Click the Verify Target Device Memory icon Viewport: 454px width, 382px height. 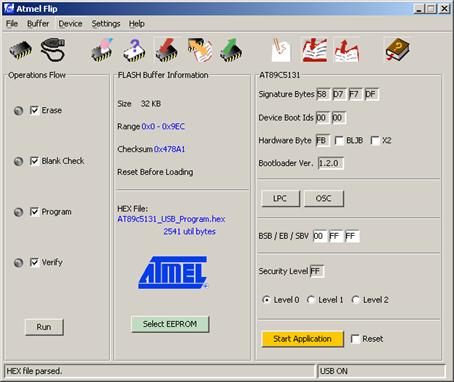click(x=200, y=50)
